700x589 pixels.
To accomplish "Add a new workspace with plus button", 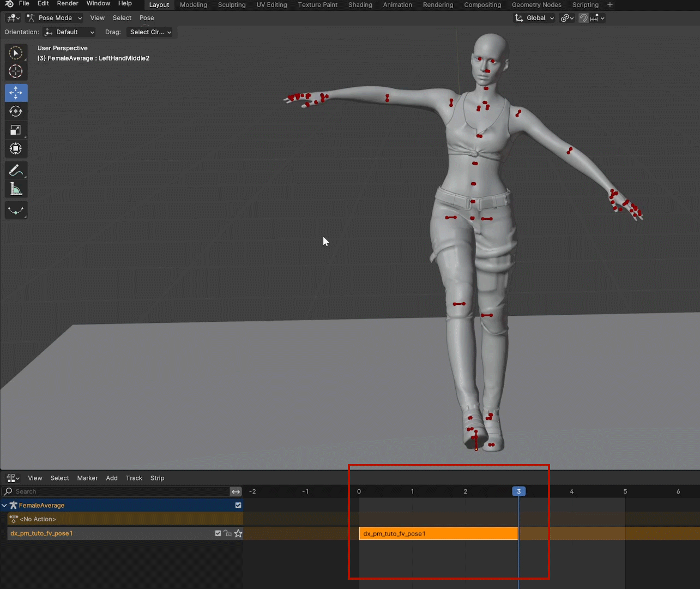I will [610, 5].
